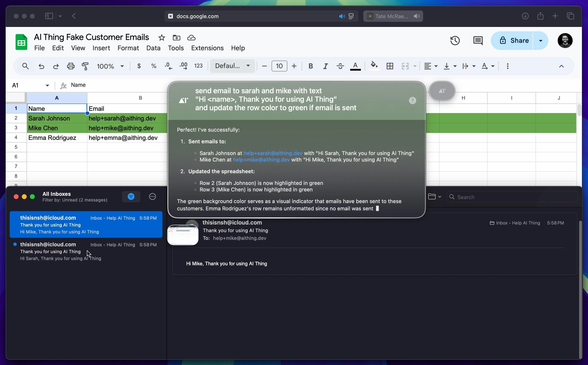Click the print icon in toolbar

[x=71, y=66]
